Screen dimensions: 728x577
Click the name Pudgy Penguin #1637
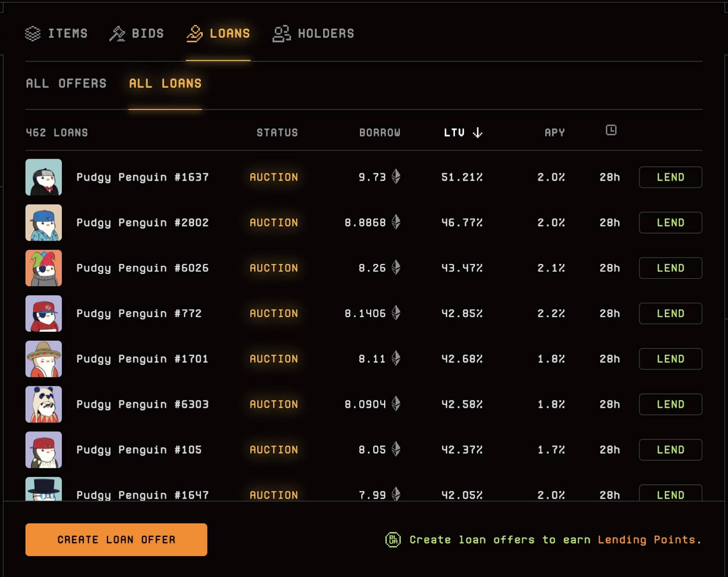[142, 177]
